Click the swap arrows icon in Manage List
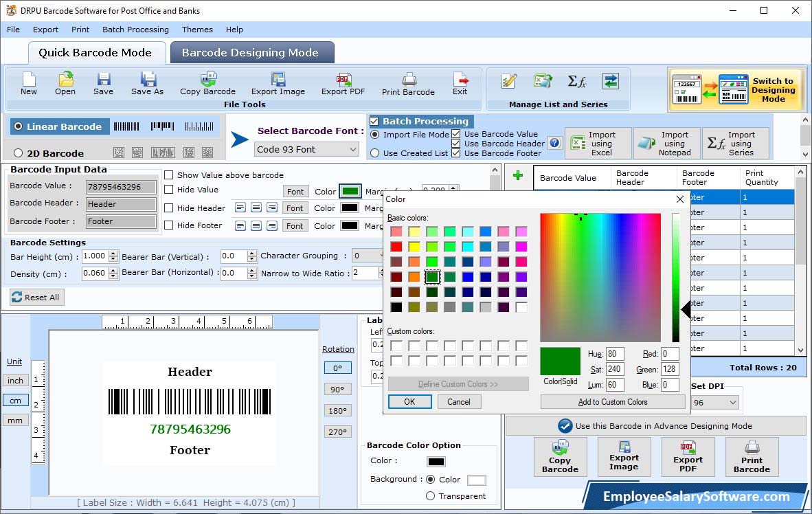 click(x=611, y=81)
